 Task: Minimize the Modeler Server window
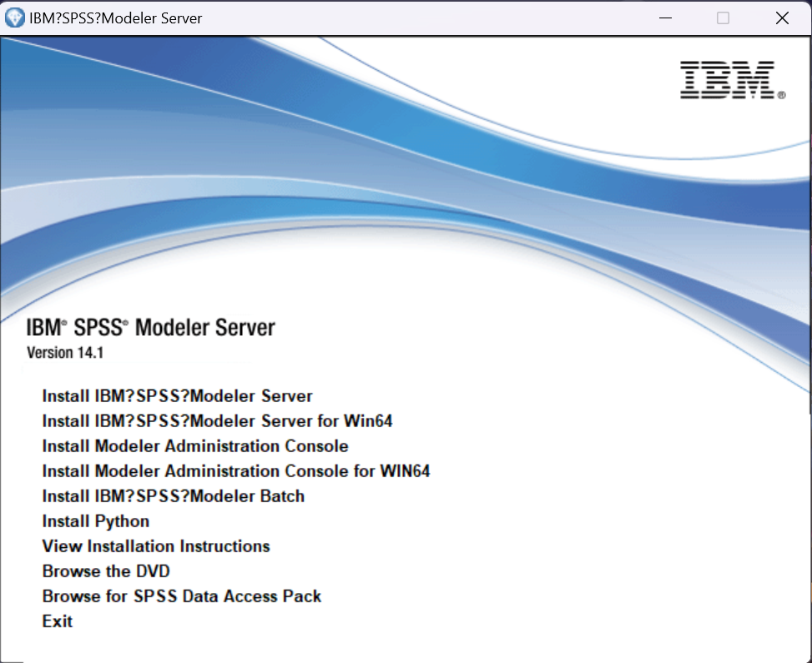(x=665, y=18)
